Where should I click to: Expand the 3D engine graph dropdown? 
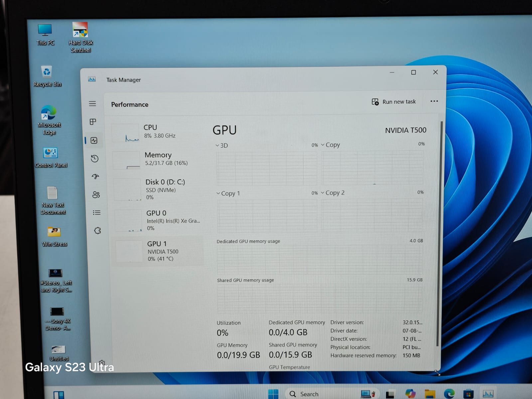[x=217, y=146]
